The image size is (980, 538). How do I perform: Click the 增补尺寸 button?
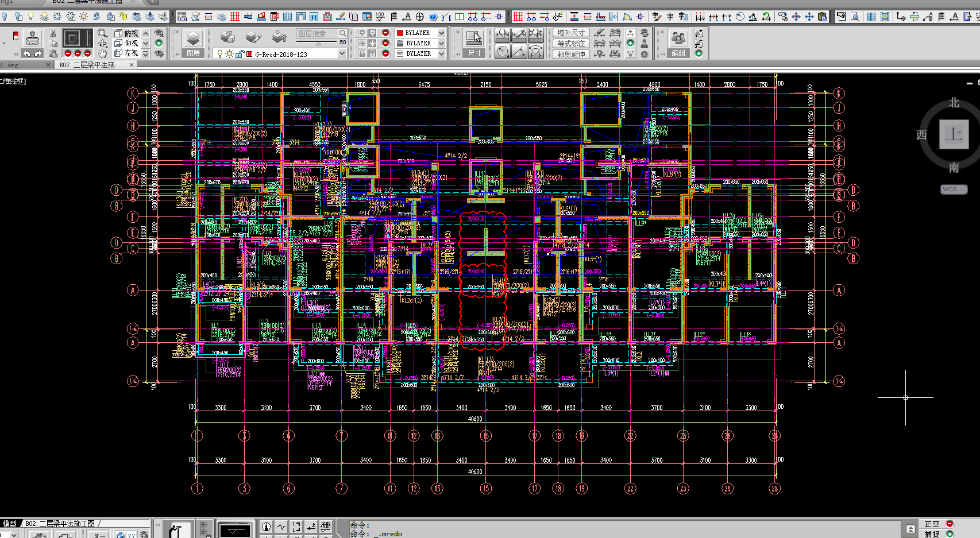(x=571, y=33)
